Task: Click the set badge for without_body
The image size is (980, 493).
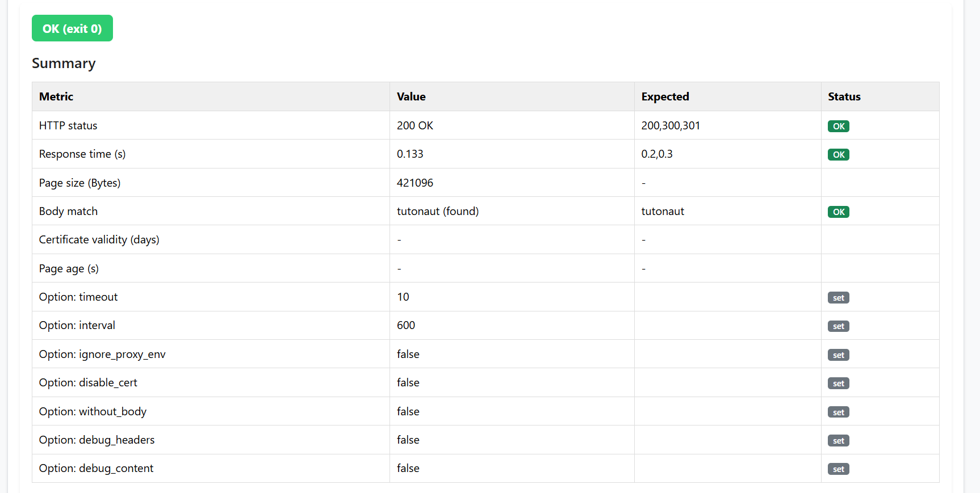Action: pyautogui.click(x=838, y=412)
